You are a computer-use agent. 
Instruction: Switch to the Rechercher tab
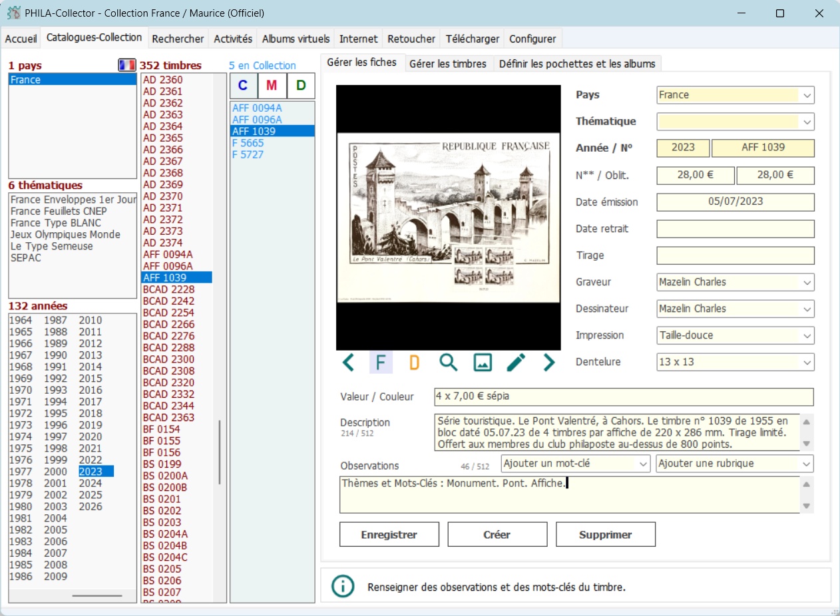click(x=178, y=39)
